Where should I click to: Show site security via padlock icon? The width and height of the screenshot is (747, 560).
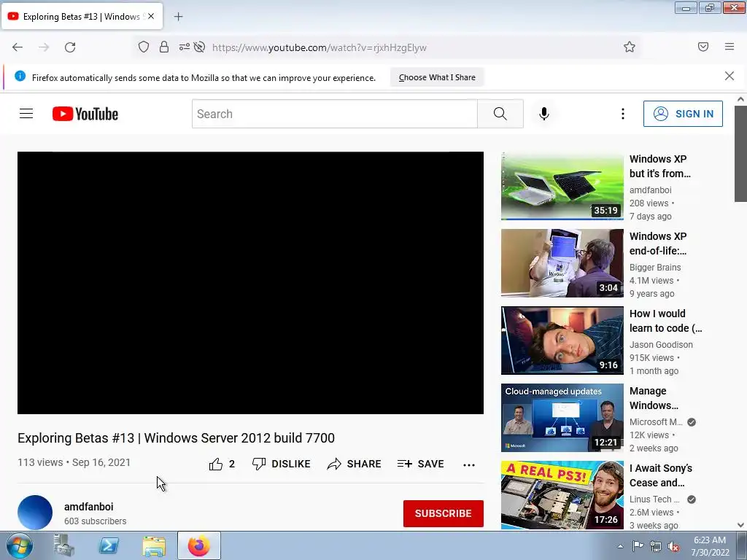[164, 47]
